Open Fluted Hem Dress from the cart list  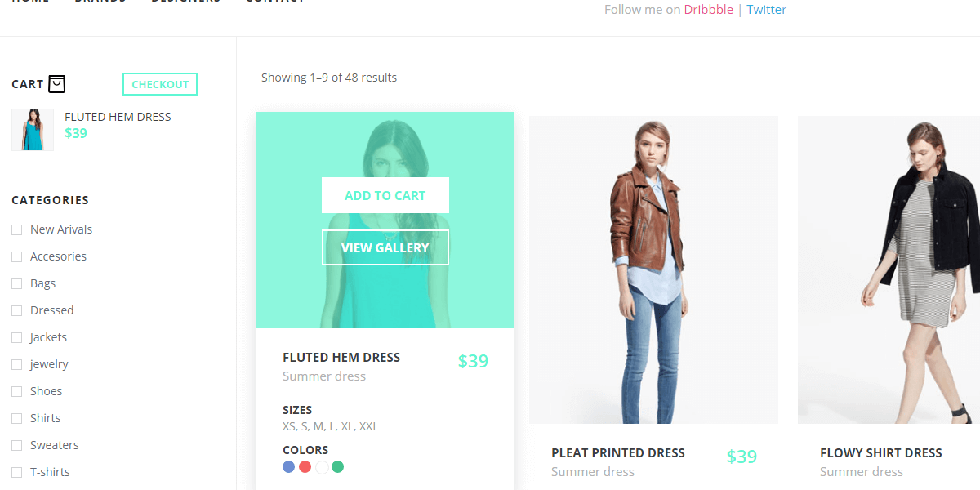(x=118, y=117)
